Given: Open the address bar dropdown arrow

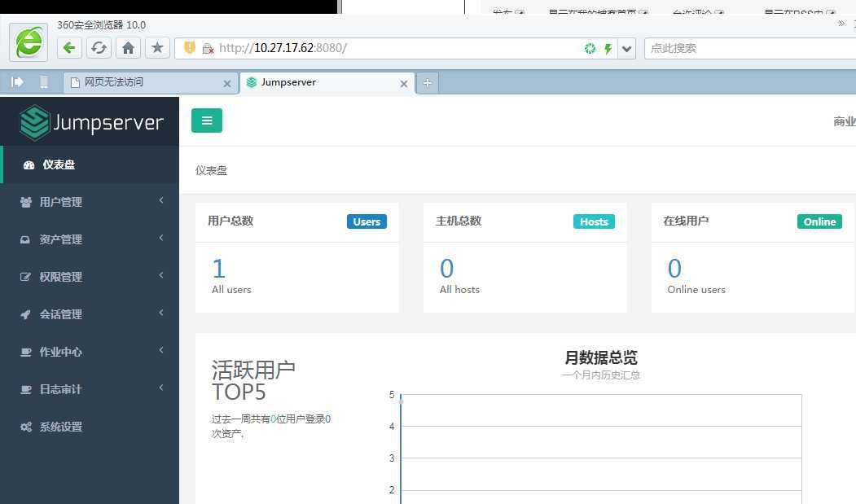Looking at the screenshot, I should point(626,49).
